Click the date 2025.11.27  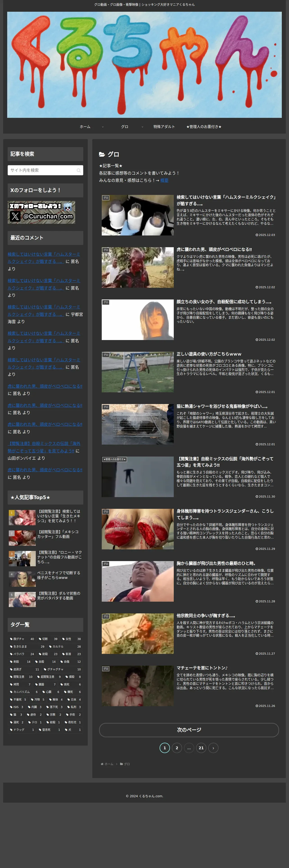[265, 653]
